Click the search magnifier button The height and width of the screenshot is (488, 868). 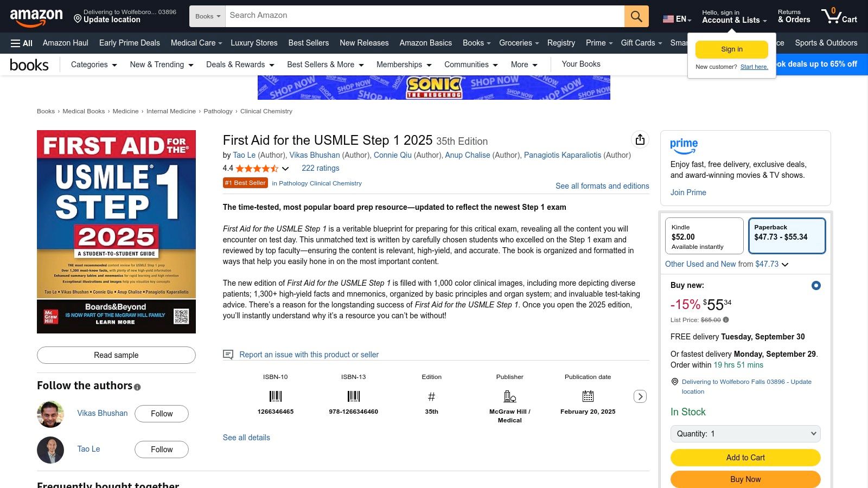(636, 16)
